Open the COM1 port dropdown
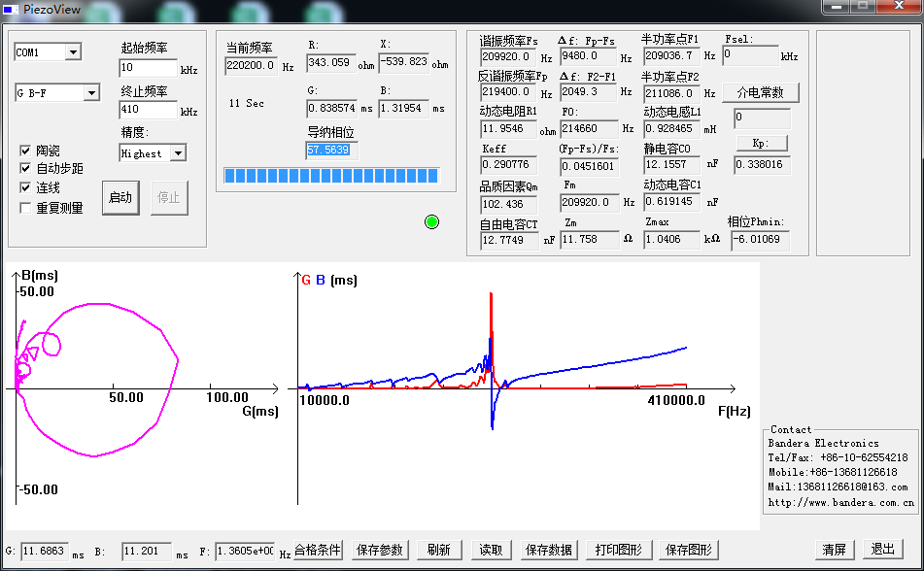The width and height of the screenshot is (924, 571). coord(73,52)
